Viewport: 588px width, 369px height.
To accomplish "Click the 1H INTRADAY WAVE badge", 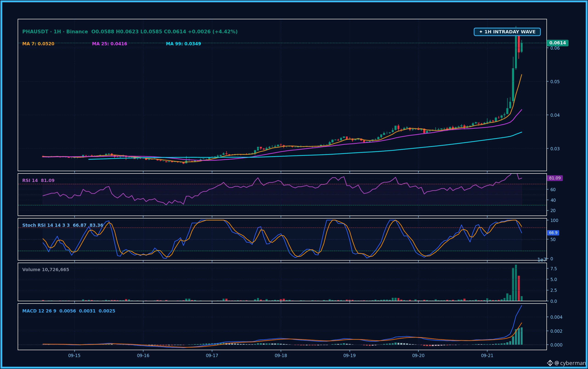I will (507, 32).
